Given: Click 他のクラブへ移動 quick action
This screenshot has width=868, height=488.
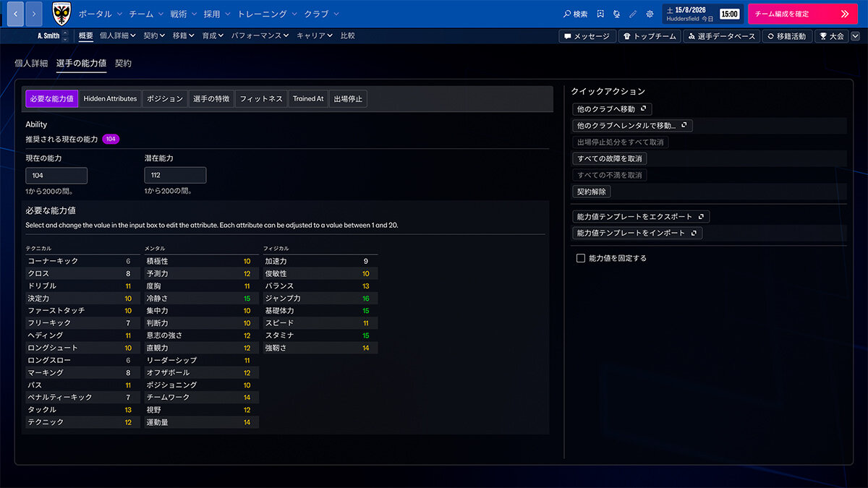Looking at the screenshot, I should coord(611,109).
